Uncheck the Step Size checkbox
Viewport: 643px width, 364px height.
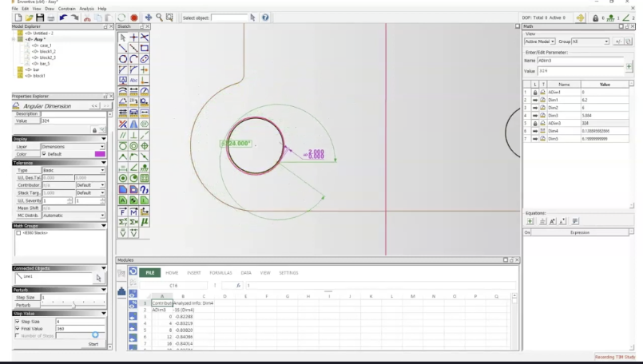click(x=17, y=321)
